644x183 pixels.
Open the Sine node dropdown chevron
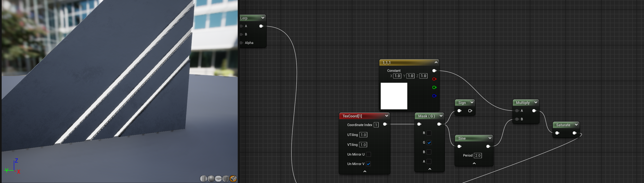click(x=490, y=138)
